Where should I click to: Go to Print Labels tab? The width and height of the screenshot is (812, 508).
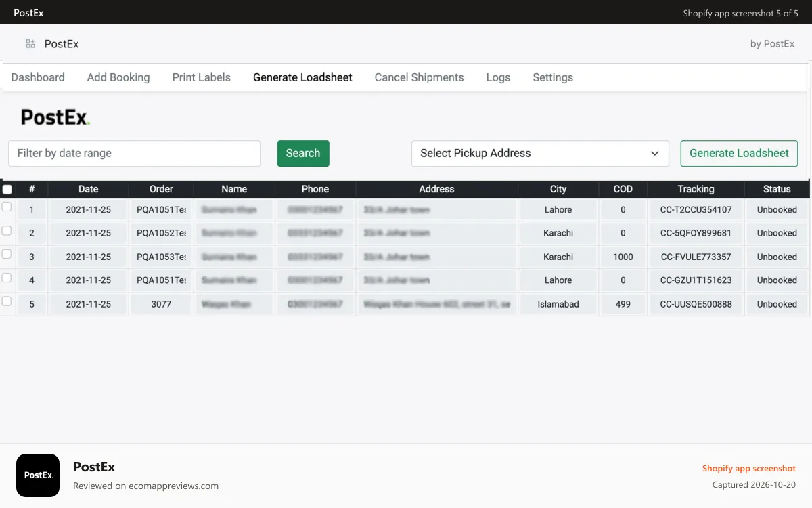(x=201, y=77)
